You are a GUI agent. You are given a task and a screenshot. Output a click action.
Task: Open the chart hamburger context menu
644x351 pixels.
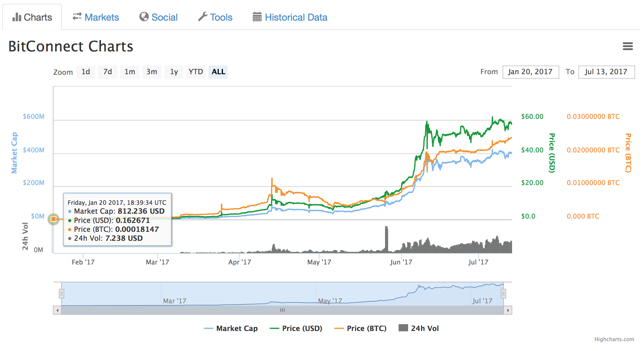point(628,46)
